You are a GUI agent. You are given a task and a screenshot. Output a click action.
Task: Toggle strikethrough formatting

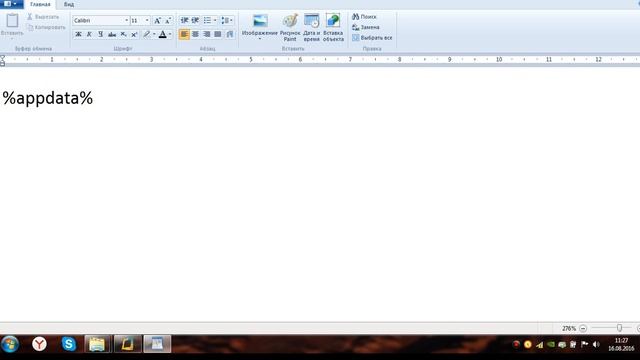[112, 34]
